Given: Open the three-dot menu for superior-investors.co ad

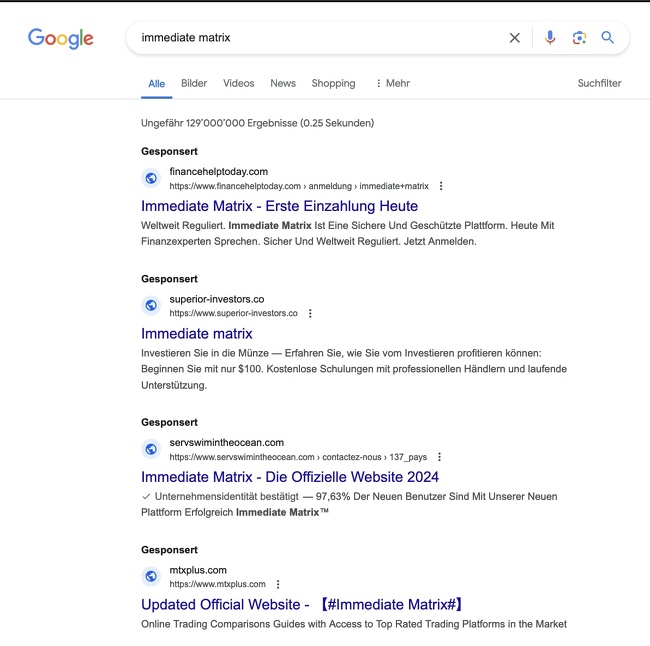Looking at the screenshot, I should coord(310,313).
